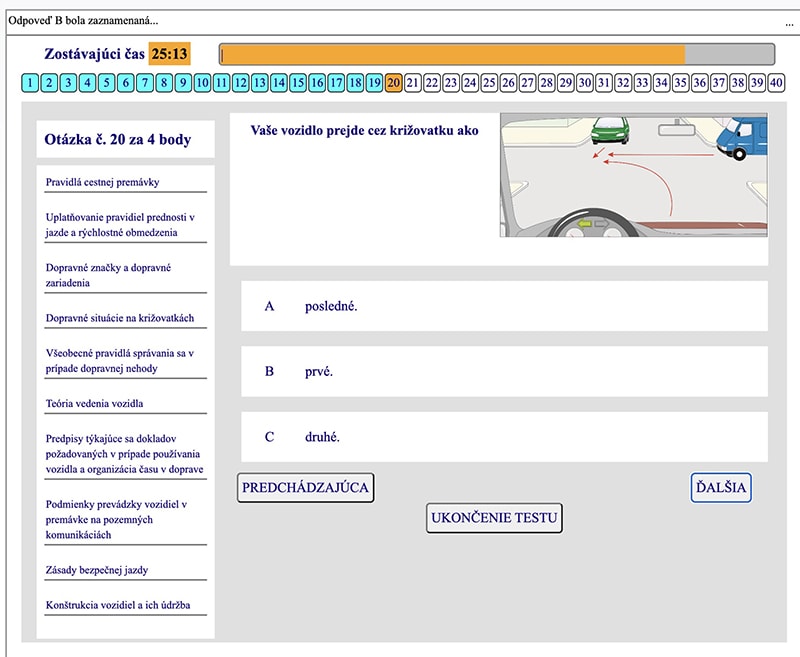The width and height of the screenshot is (800, 657).
Task: Go to question 9
Action: 183,83
